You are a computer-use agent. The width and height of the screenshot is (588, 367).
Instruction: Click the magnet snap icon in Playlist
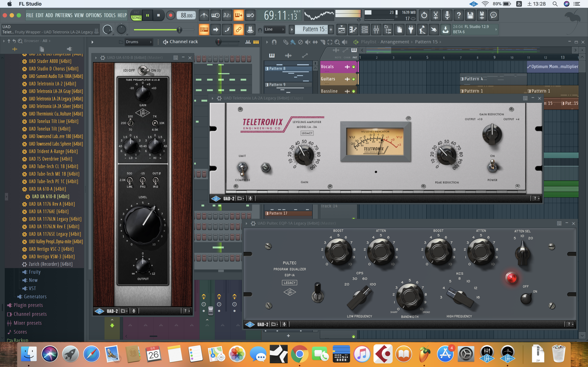coord(274,42)
